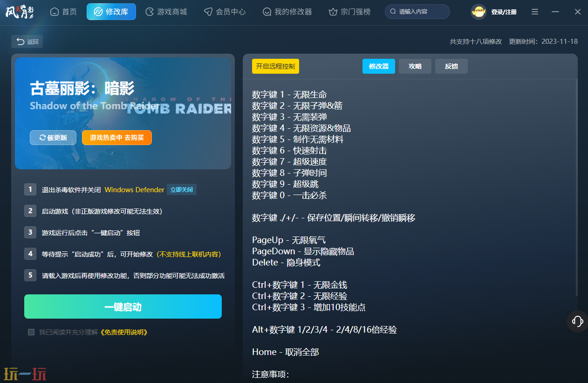
Task: Click the 一键启动 launch button
Action: [123, 306]
